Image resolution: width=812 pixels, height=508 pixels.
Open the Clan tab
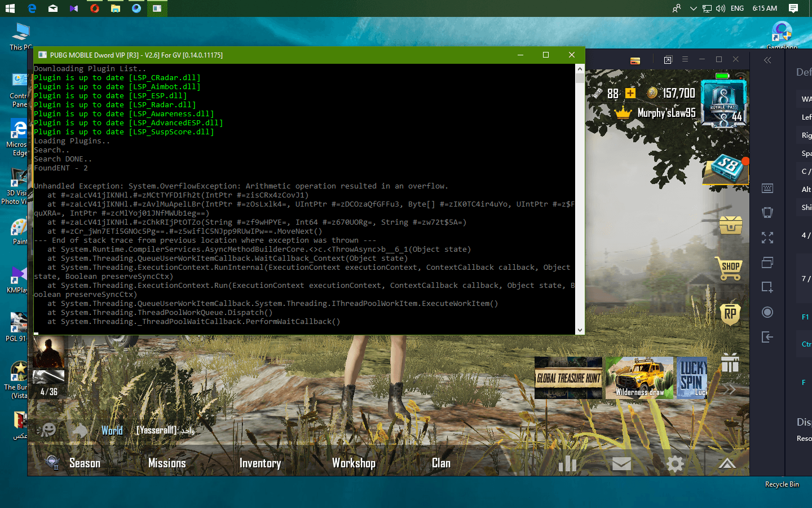point(441,463)
